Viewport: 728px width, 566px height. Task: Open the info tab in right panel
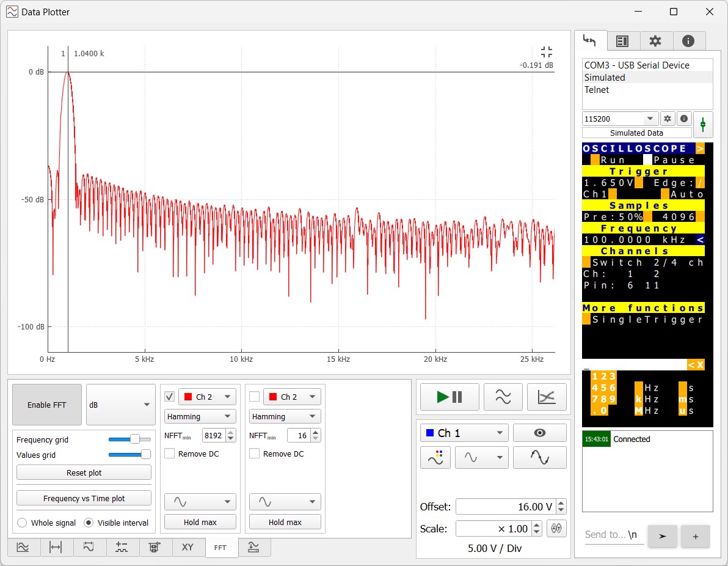[x=688, y=41]
